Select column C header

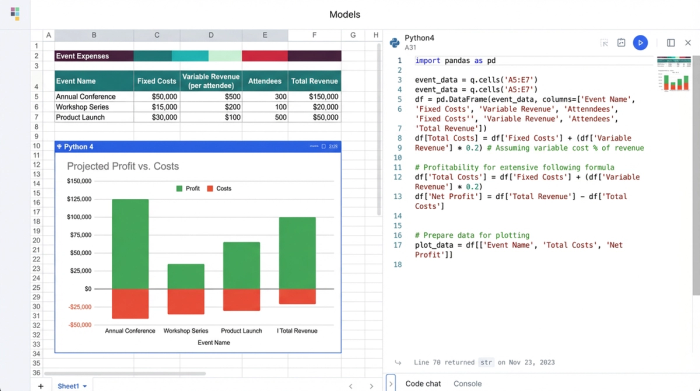coord(157,35)
